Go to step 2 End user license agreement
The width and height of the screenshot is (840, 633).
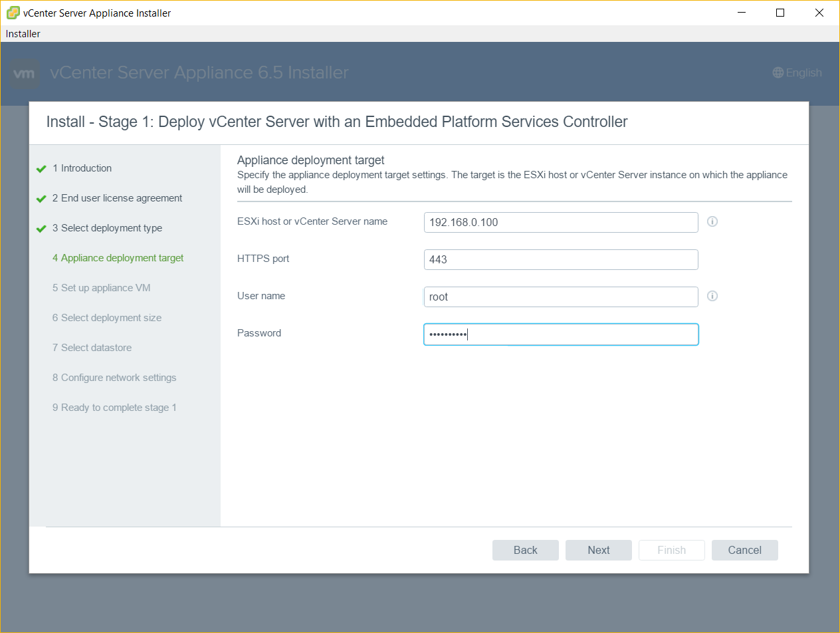(118, 198)
